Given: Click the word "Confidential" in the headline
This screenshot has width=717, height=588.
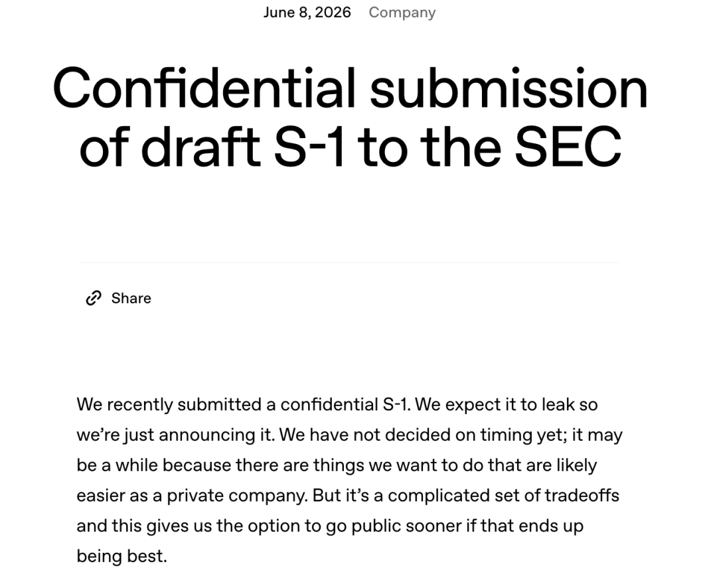Looking at the screenshot, I should (x=204, y=88).
